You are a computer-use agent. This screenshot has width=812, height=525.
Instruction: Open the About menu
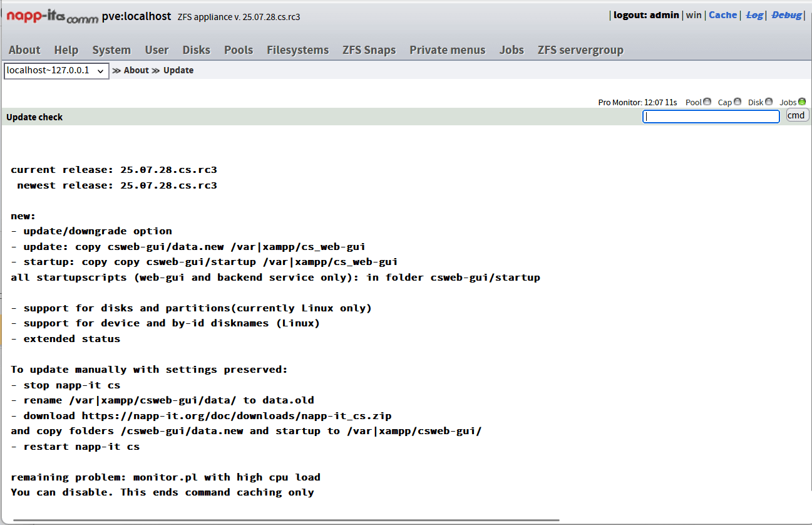24,50
